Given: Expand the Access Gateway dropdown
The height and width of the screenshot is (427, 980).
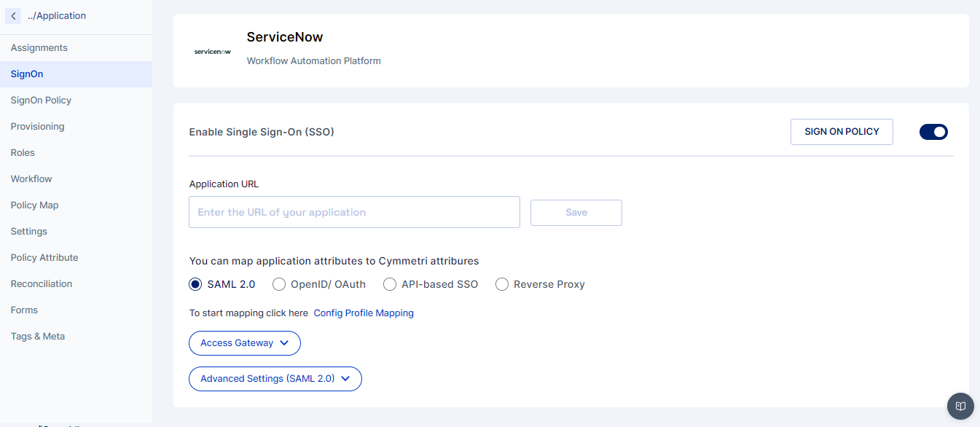Looking at the screenshot, I should [245, 342].
